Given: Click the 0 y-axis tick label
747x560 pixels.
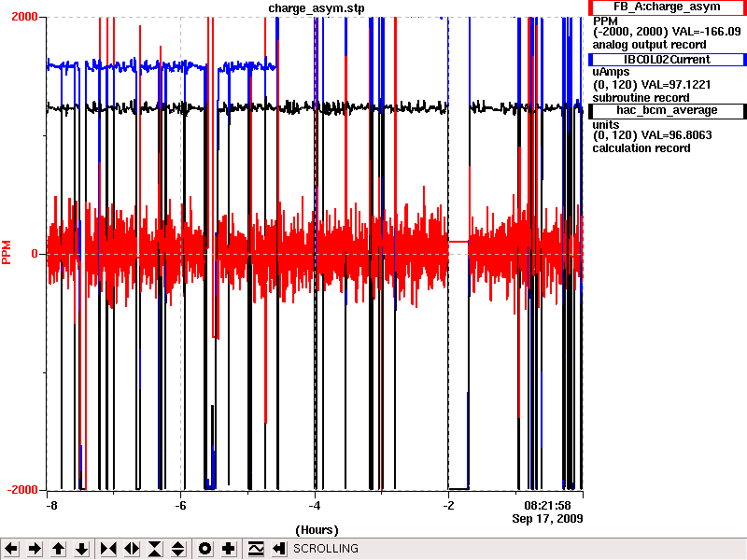Looking at the screenshot, I should (35, 254).
